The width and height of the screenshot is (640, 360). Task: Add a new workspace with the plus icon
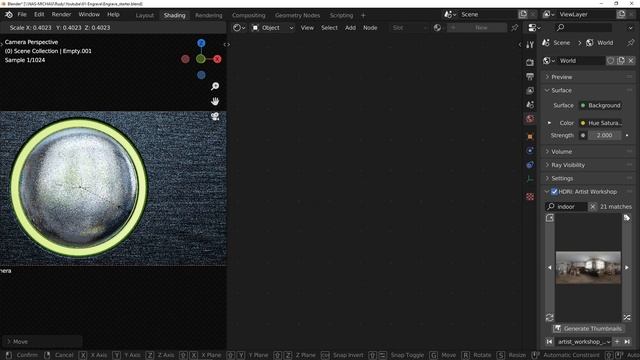click(363, 16)
